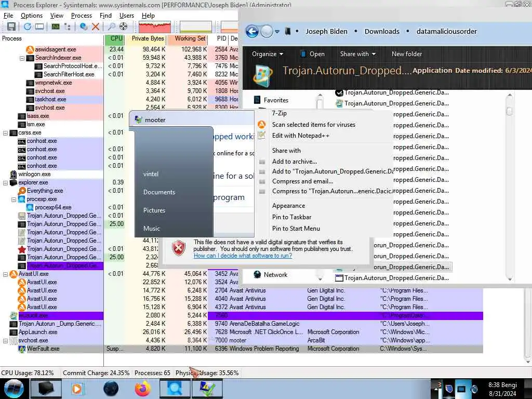
Task: Open the recent locations arrow beside Forward button
Action: (277, 32)
